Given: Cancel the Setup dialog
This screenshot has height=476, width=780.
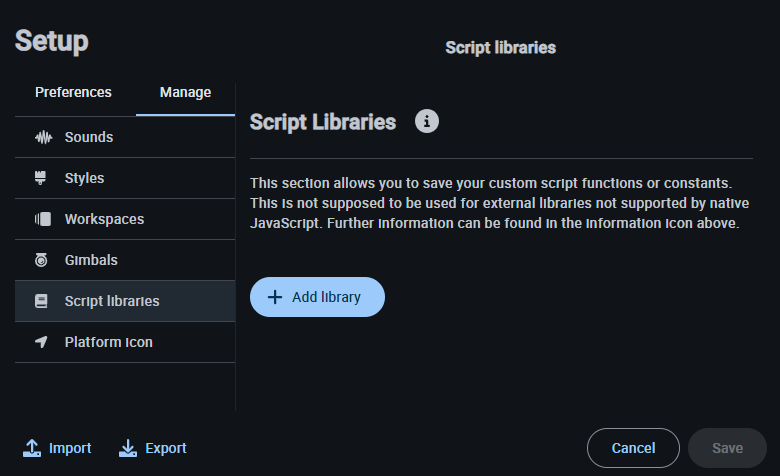Looking at the screenshot, I should 633,448.
